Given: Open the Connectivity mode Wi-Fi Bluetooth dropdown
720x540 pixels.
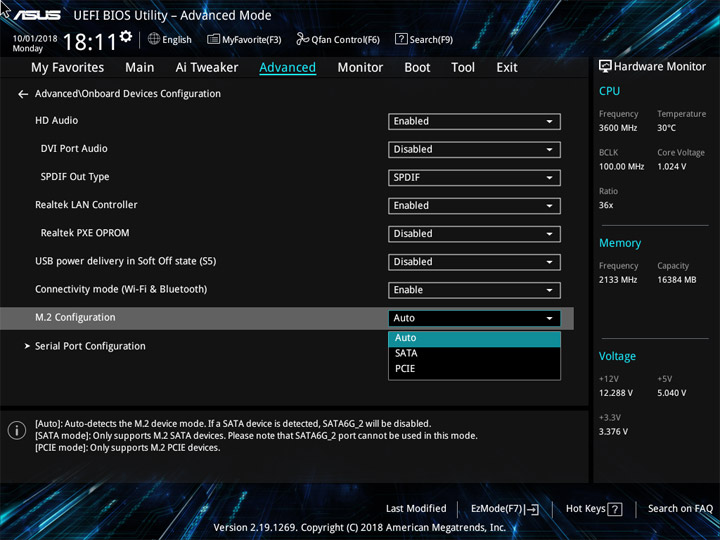Looking at the screenshot, I should click(x=474, y=290).
